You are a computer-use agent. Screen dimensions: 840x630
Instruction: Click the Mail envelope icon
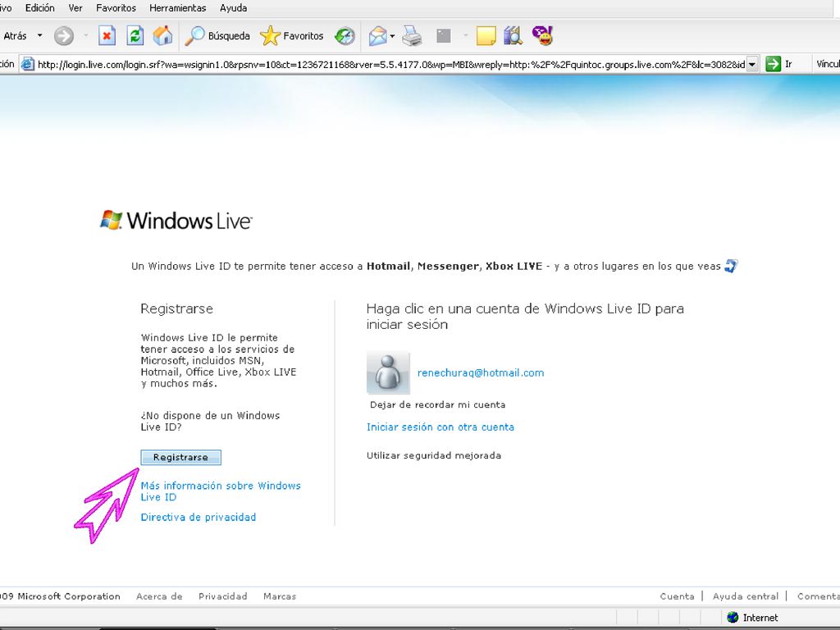(x=377, y=36)
